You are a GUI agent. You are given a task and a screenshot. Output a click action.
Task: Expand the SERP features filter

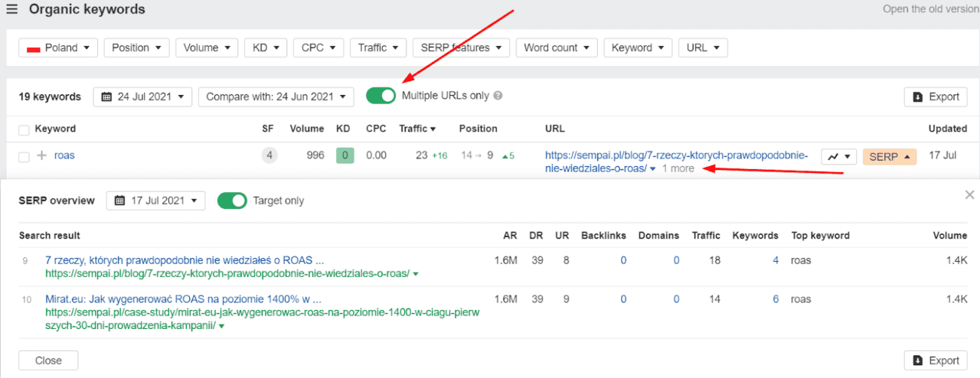461,47
